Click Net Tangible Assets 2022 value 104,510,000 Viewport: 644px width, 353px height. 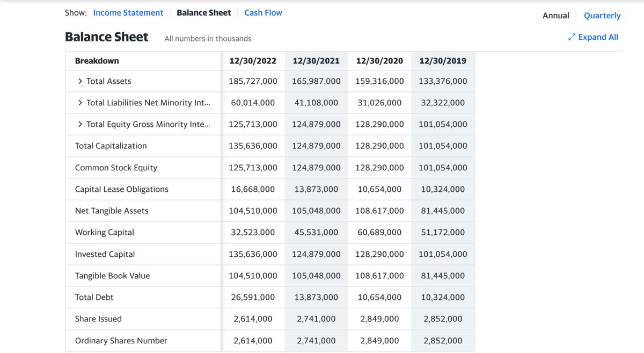[253, 211]
